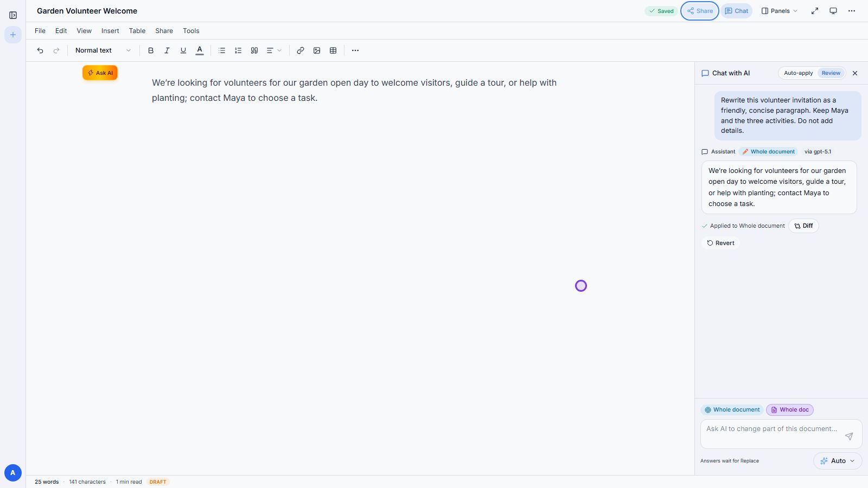Click the Share button in header
This screenshot has height=488, width=868.
(700, 11)
